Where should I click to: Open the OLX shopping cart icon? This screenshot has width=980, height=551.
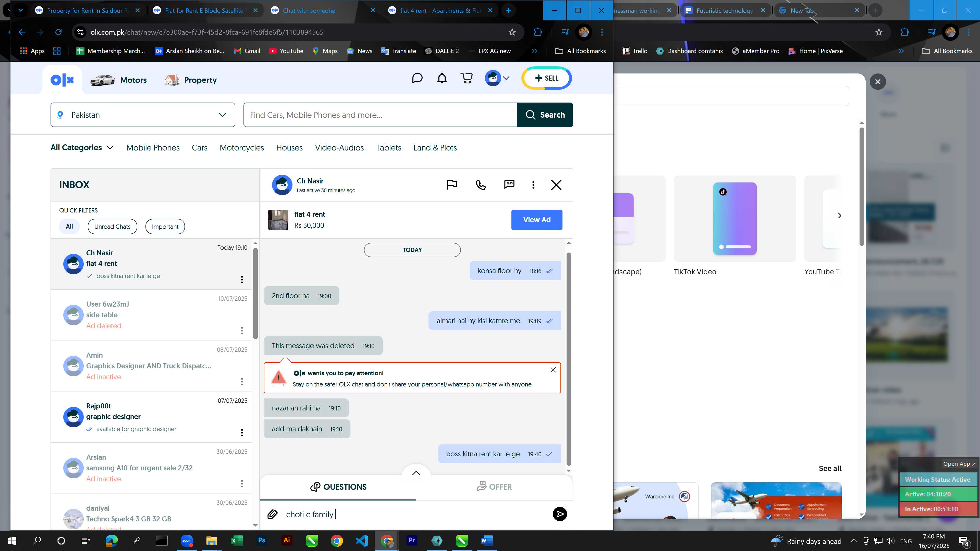[x=467, y=78]
